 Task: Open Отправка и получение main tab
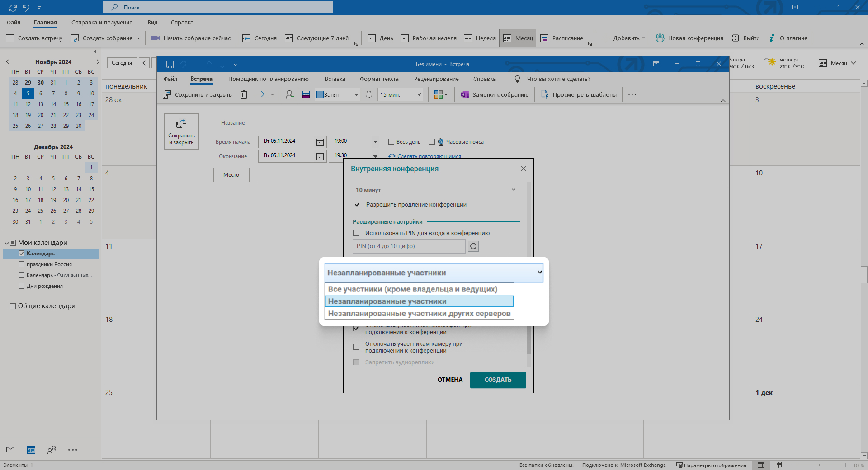[102, 23]
